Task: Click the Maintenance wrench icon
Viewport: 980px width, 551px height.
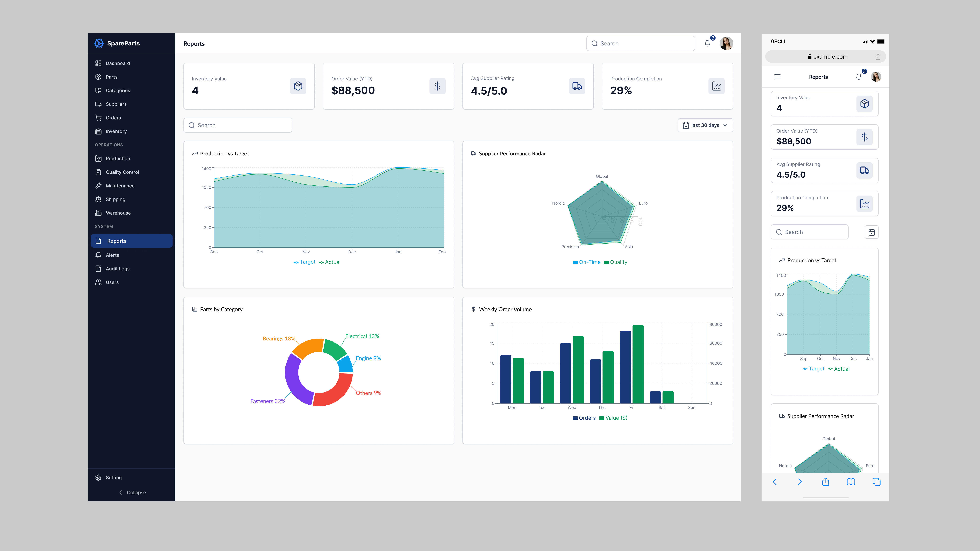Action: coord(98,186)
